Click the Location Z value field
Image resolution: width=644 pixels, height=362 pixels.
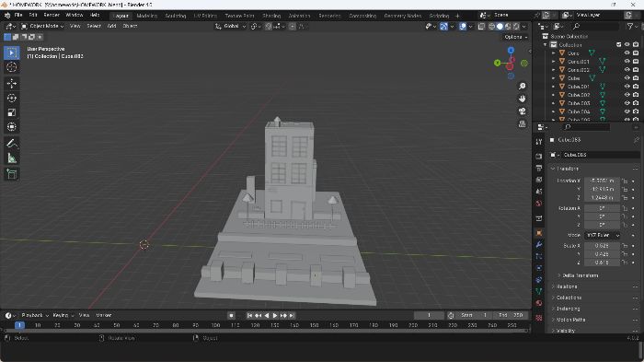pos(602,198)
